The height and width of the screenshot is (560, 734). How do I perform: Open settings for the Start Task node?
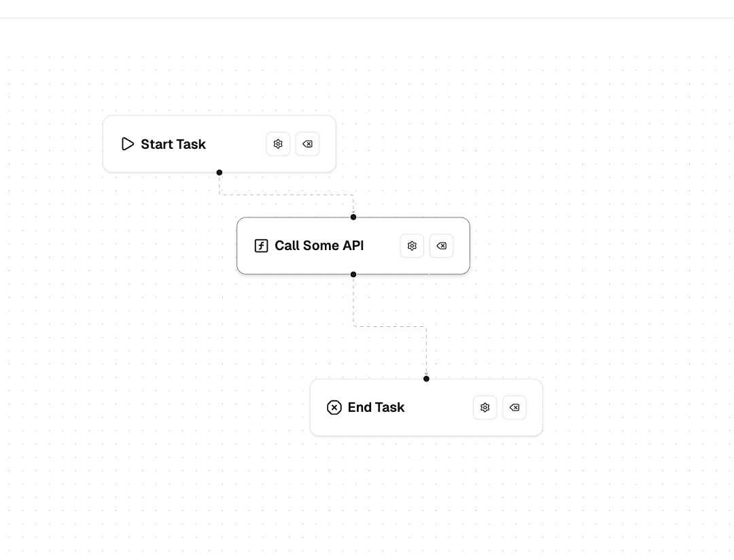click(278, 144)
